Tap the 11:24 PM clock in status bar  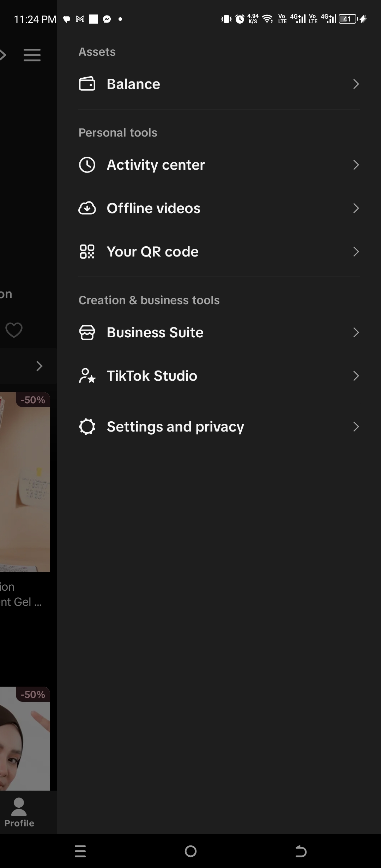click(35, 19)
